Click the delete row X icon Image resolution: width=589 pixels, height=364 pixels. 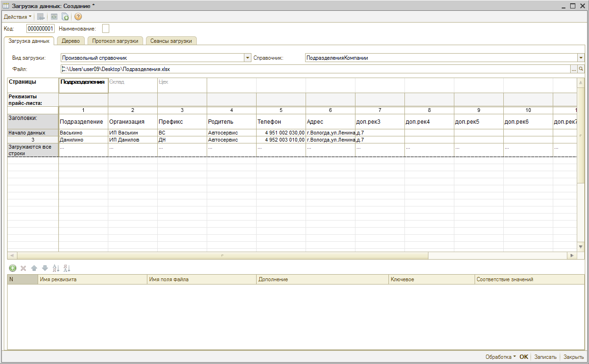[x=23, y=268]
